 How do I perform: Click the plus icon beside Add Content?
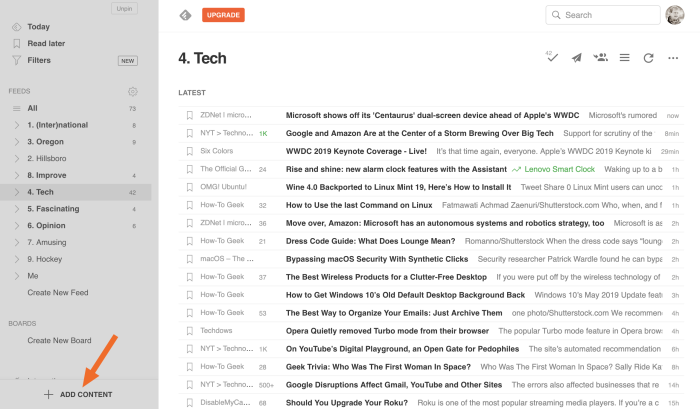click(48, 394)
